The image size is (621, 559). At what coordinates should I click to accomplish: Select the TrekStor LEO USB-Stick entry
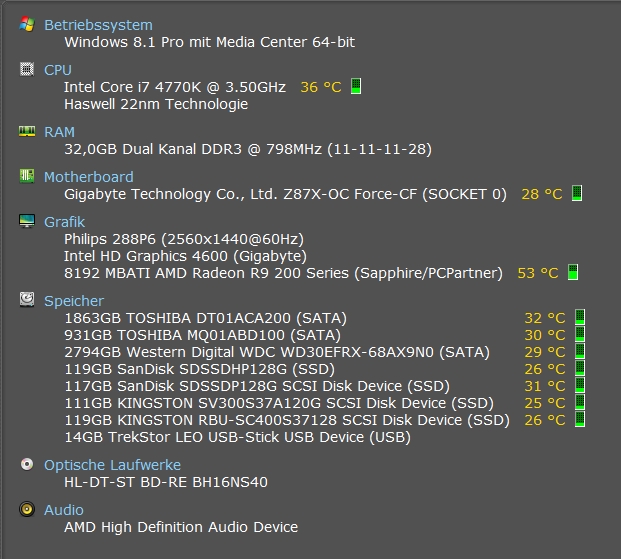[237, 437]
